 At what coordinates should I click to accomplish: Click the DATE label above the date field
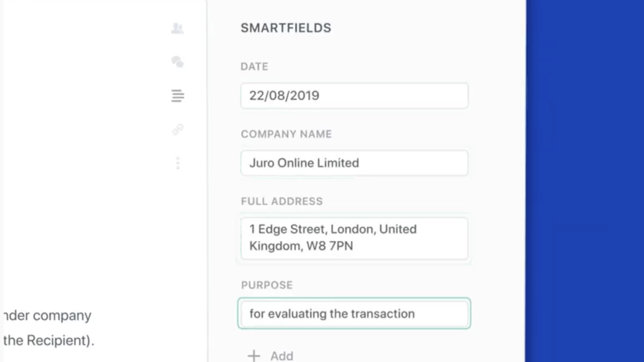coord(254,66)
